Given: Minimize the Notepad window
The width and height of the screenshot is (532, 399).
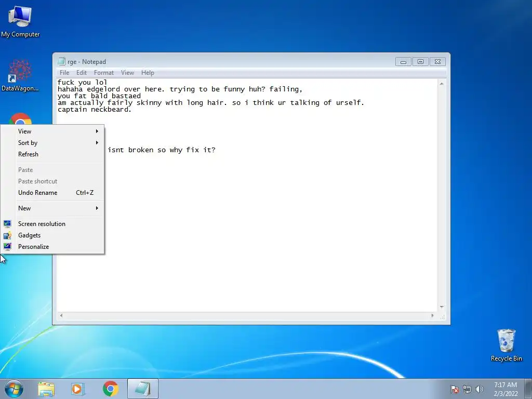Looking at the screenshot, I should click(x=403, y=62).
